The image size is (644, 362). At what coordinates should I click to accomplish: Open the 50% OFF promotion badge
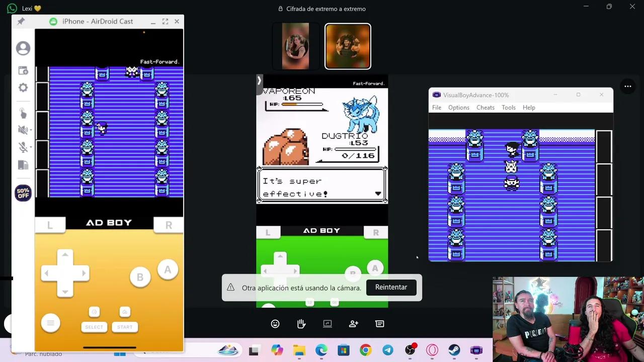click(23, 193)
